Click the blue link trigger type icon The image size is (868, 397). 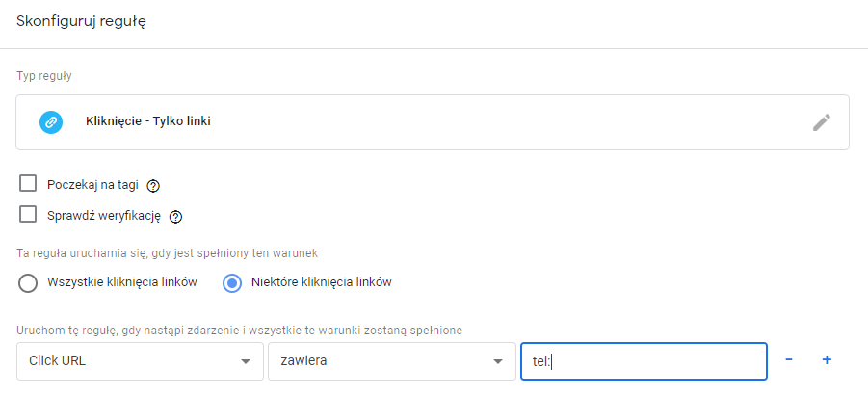pyautogui.click(x=51, y=121)
